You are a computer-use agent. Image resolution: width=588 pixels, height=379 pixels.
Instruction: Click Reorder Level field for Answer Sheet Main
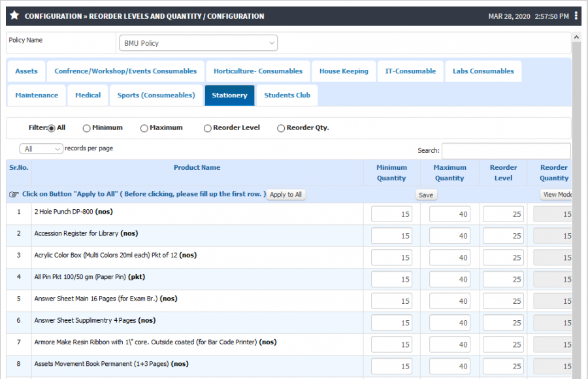503,301
